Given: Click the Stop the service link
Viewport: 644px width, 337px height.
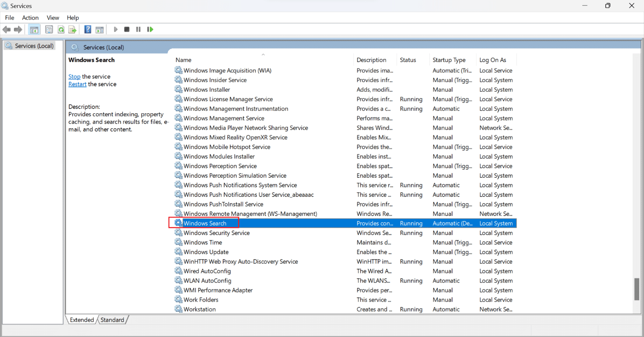Looking at the screenshot, I should click(x=74, y=76).
